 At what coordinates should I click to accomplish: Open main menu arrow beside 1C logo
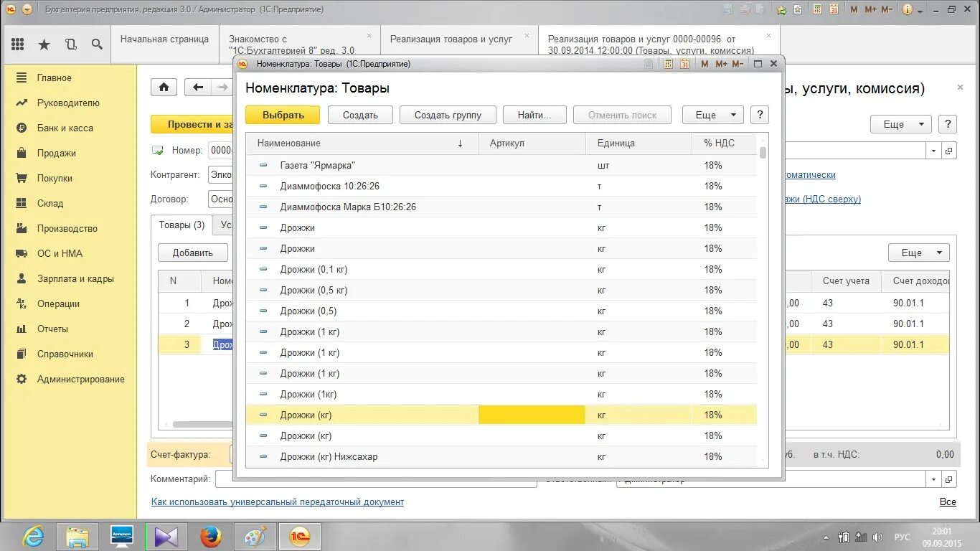point(27,9)
